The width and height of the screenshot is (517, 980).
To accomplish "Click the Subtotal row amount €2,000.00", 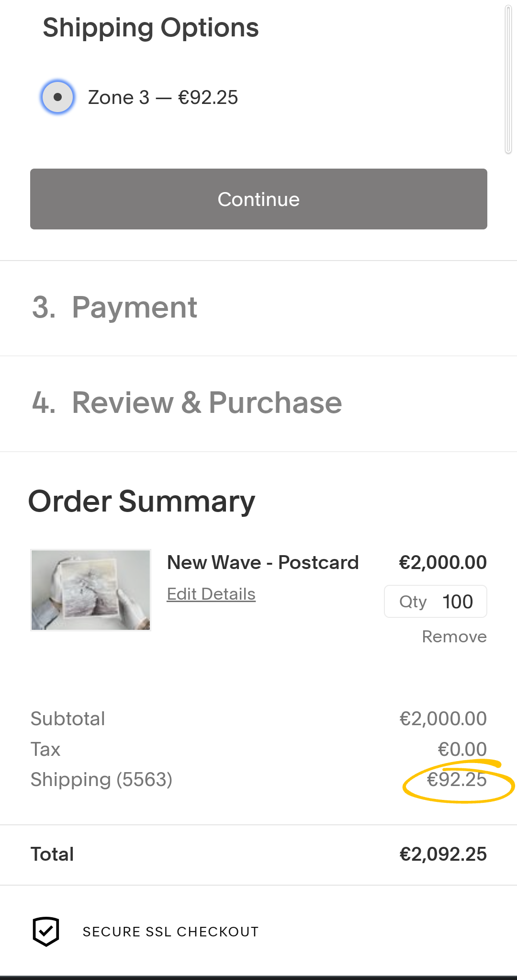I will tap(443, 718).
